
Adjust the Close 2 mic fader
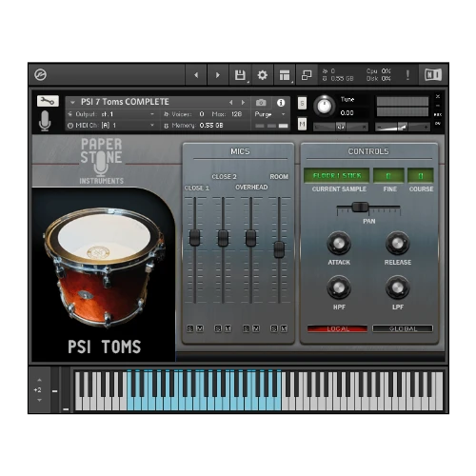(x=223, y=238)
